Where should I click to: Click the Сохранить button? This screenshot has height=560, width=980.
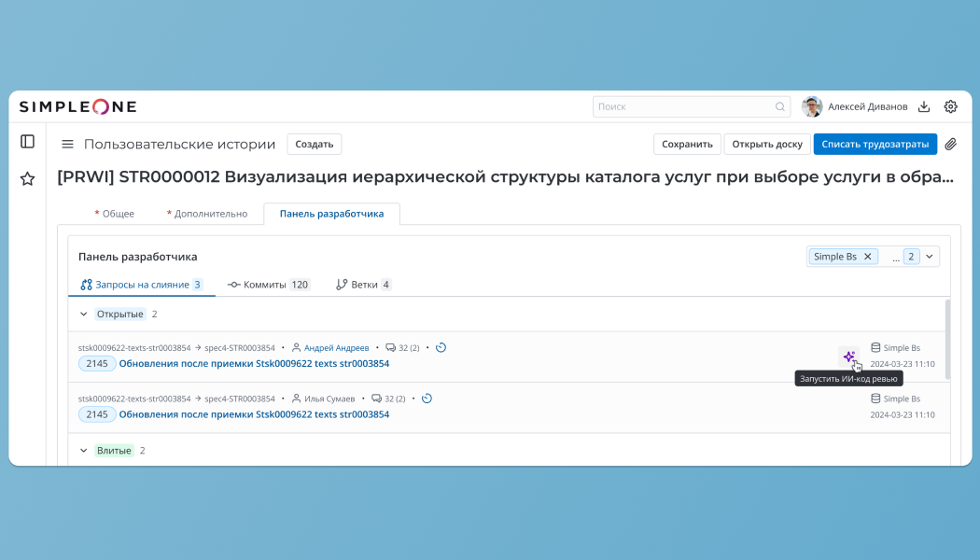pyautogui.click(x=687, y=144)
